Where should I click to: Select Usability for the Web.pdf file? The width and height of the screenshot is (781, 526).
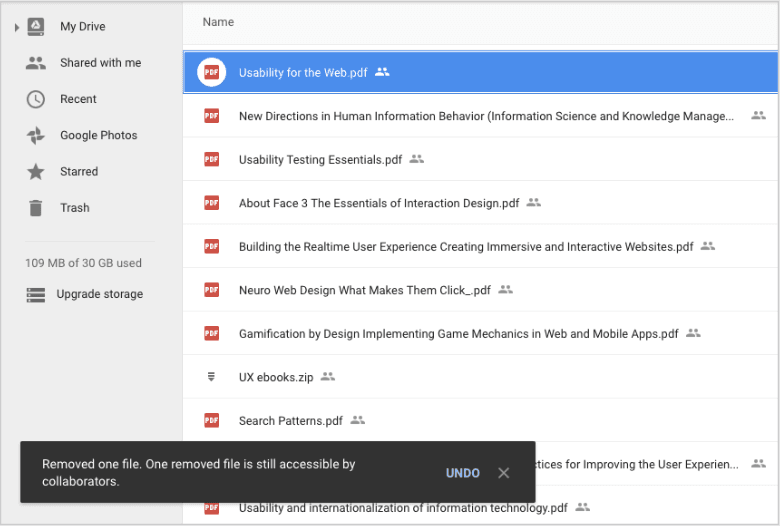(x=303, y=73)
